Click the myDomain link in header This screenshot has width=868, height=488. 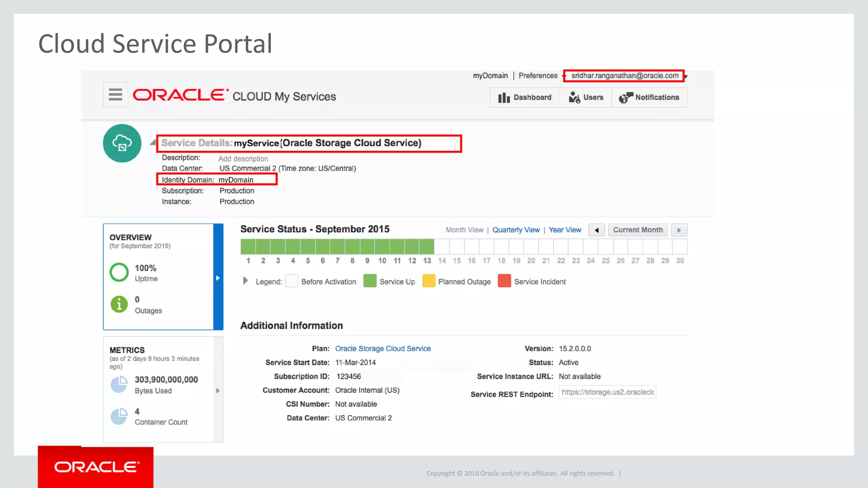point(490,75)
